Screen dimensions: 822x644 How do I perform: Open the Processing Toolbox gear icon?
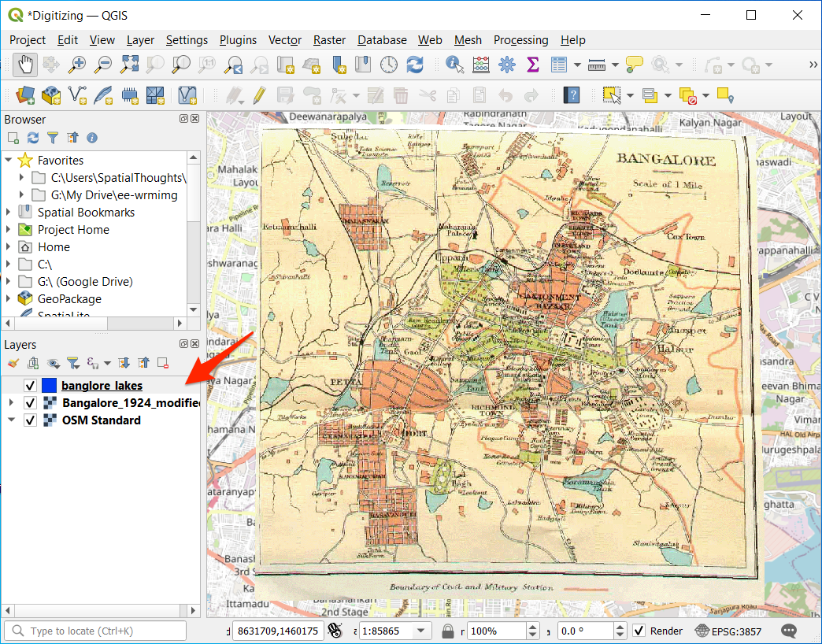point(507,65)
